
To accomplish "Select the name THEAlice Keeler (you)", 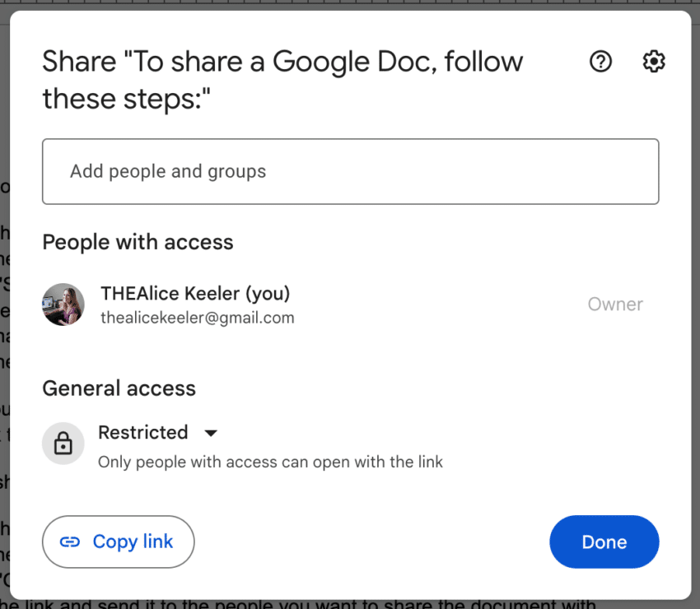I will [195, 294].
